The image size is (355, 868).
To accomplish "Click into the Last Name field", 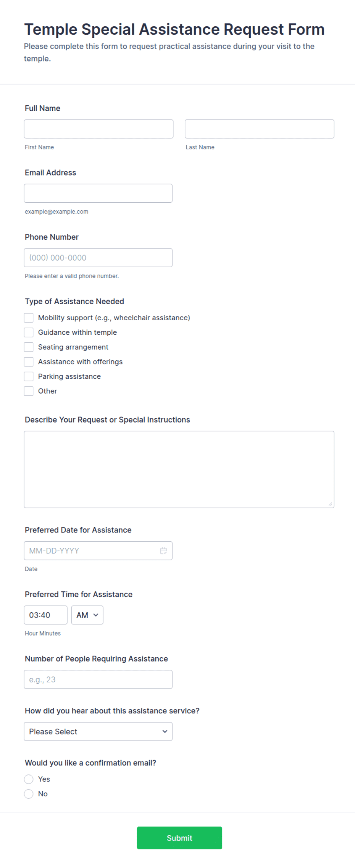I will (x=260, y=129).
